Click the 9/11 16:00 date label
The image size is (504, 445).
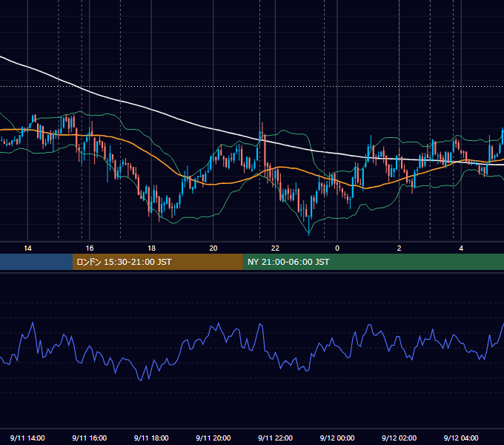coord(90,438)
